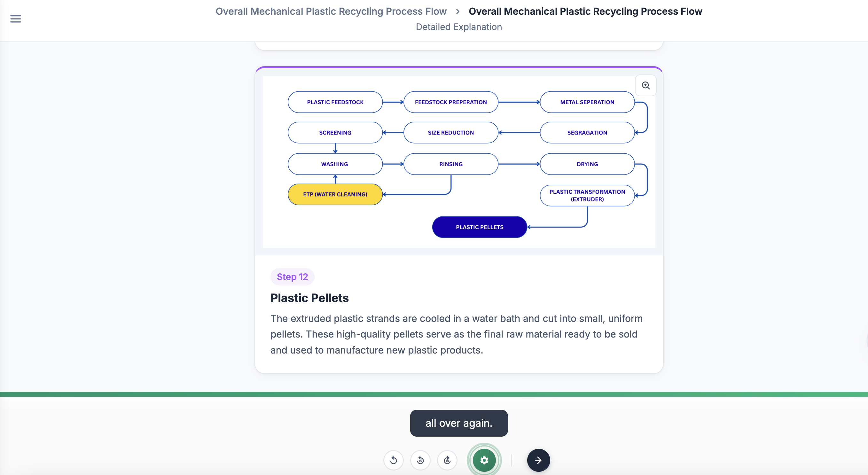The height and width of the screenshot is (475, 868).
Task: Click the Screening diagram node
Action: tap(335, 133)
